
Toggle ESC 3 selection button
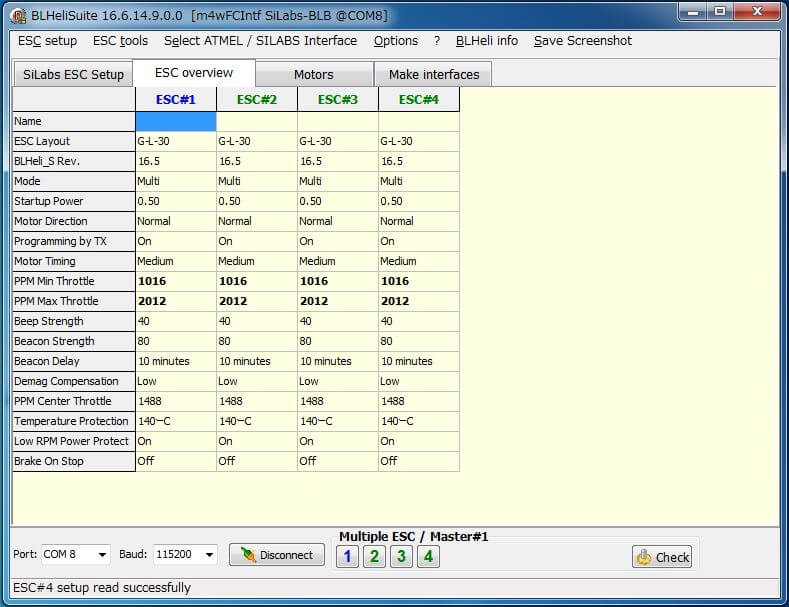coord(401,557)
